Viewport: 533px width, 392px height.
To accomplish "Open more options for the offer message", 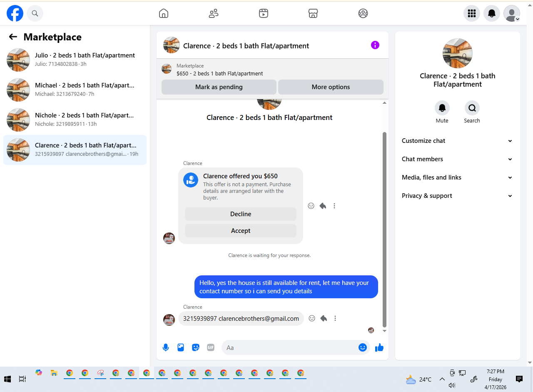I will (334, 206).
